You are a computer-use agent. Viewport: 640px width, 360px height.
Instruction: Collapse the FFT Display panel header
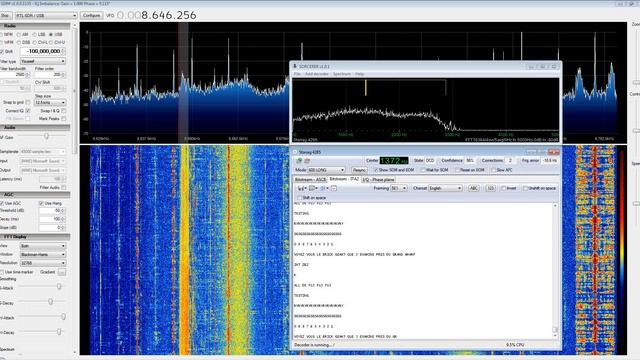point(35,237)
